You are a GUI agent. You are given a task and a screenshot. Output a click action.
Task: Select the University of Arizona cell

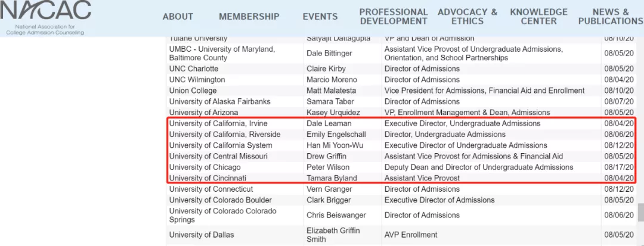coord(203,113)
